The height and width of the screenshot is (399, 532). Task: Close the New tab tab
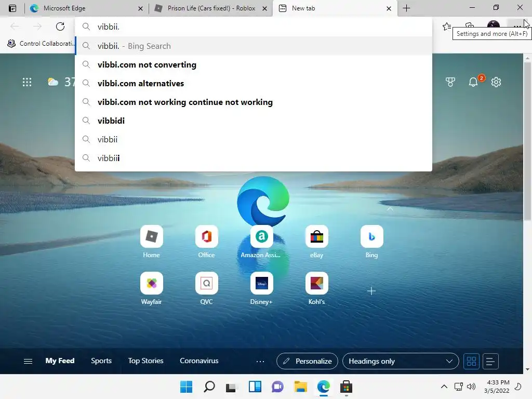pos(389,8)
